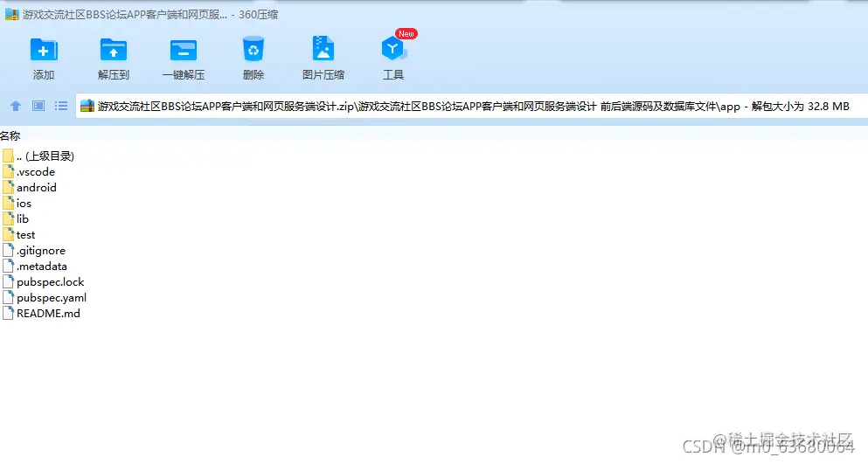Select the pubspec.lock file
The height and width of the screenshot is (464, 868).
click(x=43, y=282)
